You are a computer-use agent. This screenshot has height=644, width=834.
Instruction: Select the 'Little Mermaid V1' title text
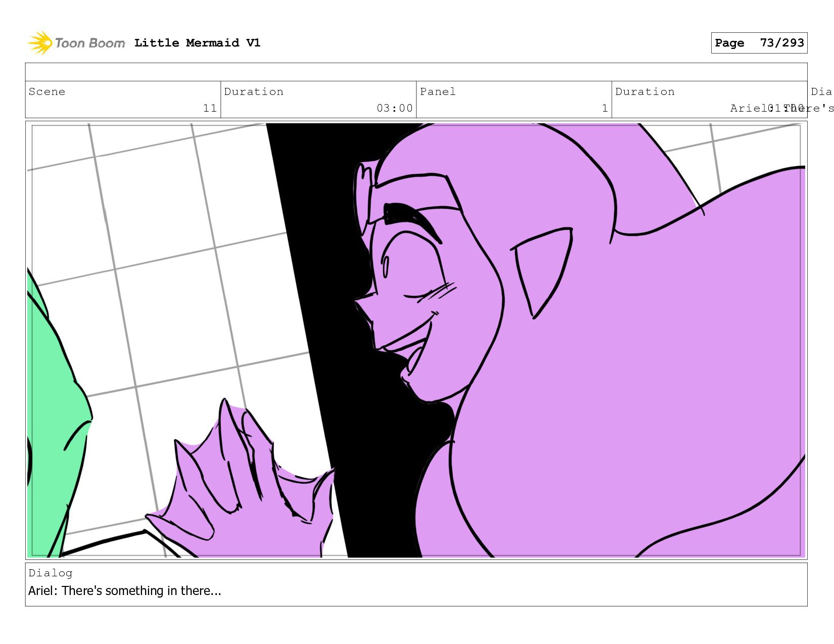pyautogui.click(x=198, y=43)
